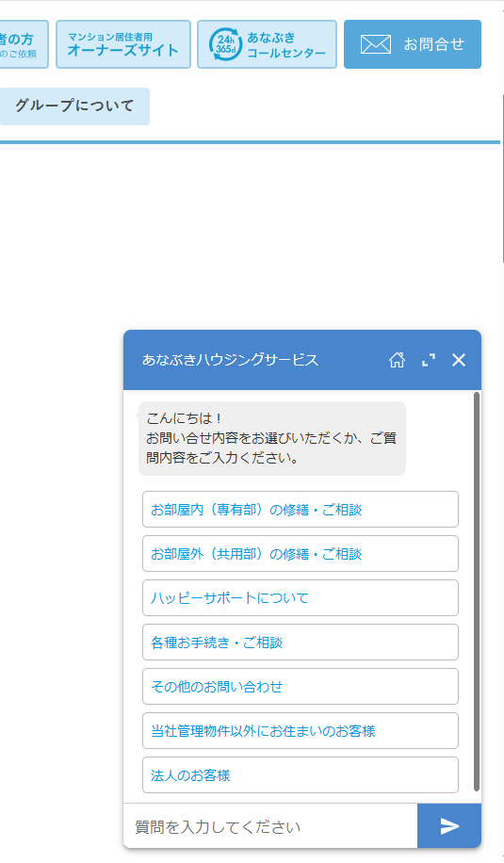Viewport: 504px width, 863px height.
Task: Choose 各種お手続き・ご相談 option
Action: click(x=301, y=643)
